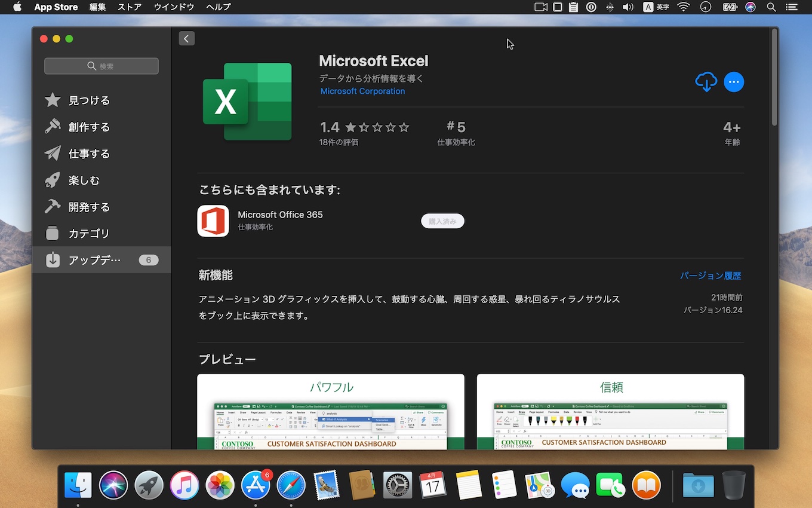Screen dimensions: 812x508
Task: Open the 信頼 preview screenshot
Action: tap(610, 411)
